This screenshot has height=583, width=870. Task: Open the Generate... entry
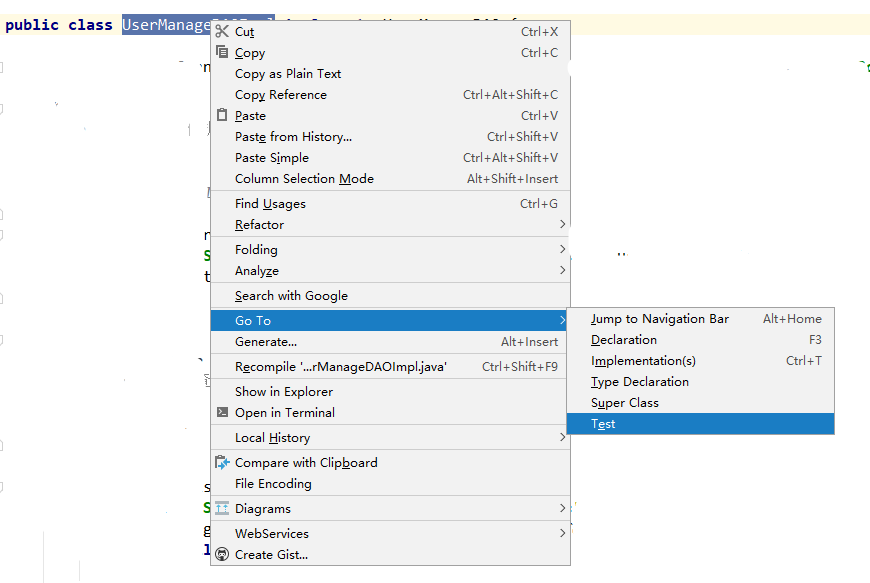[390, 342]
